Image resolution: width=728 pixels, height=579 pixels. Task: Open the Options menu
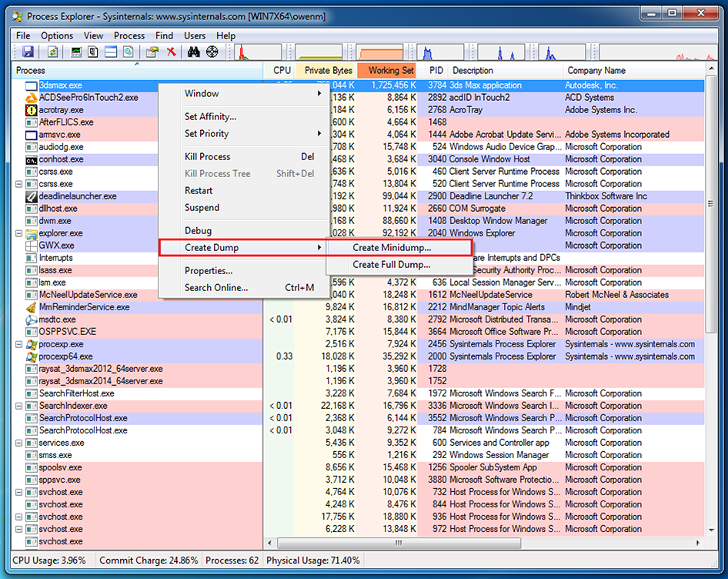pos(57,35)
